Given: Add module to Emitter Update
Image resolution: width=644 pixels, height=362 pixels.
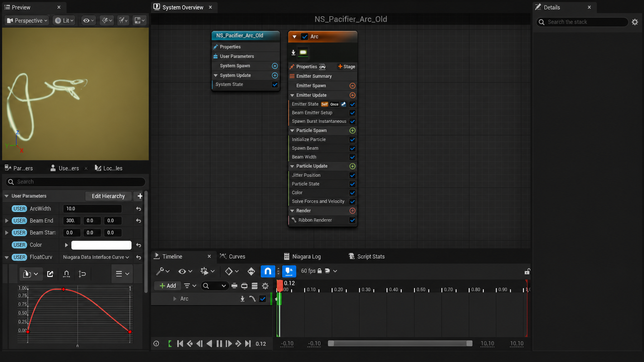Looking at the screenshot, I should 352,95.
